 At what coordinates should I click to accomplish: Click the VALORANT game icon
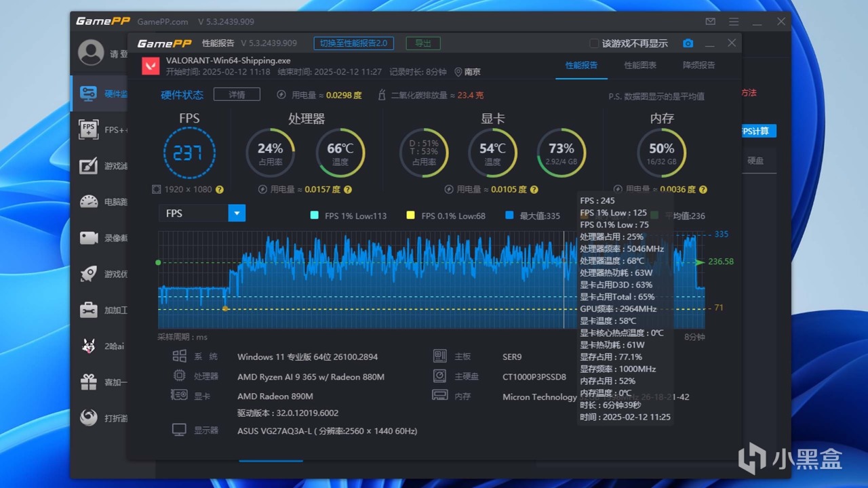(151, 66)
